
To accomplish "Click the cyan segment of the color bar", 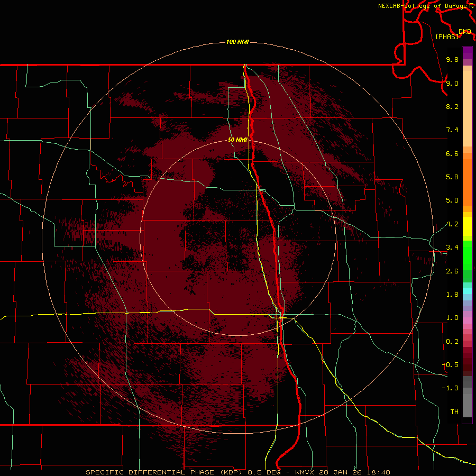I will (467, 291).
